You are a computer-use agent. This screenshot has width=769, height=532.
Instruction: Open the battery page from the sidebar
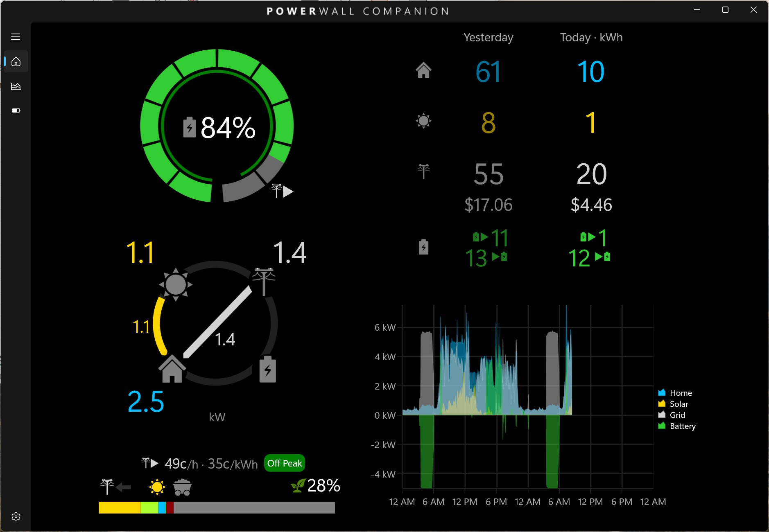pos(16,110)
